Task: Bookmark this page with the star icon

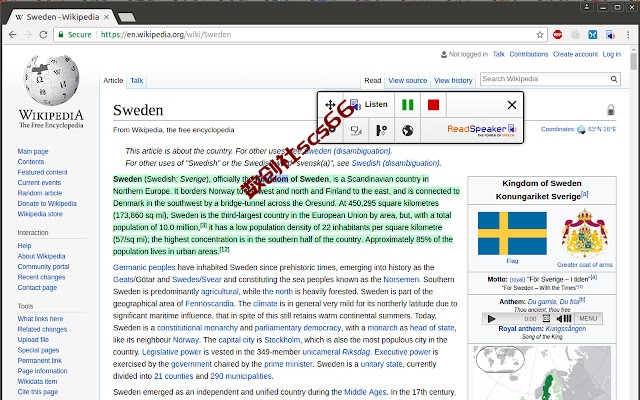Action: [x=540, y=35]
